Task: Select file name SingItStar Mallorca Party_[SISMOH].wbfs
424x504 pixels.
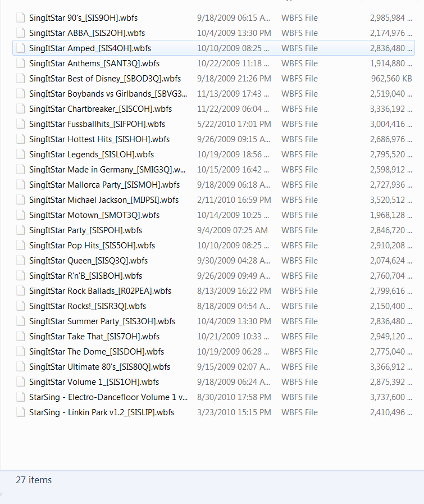Action: pos(104,185)
